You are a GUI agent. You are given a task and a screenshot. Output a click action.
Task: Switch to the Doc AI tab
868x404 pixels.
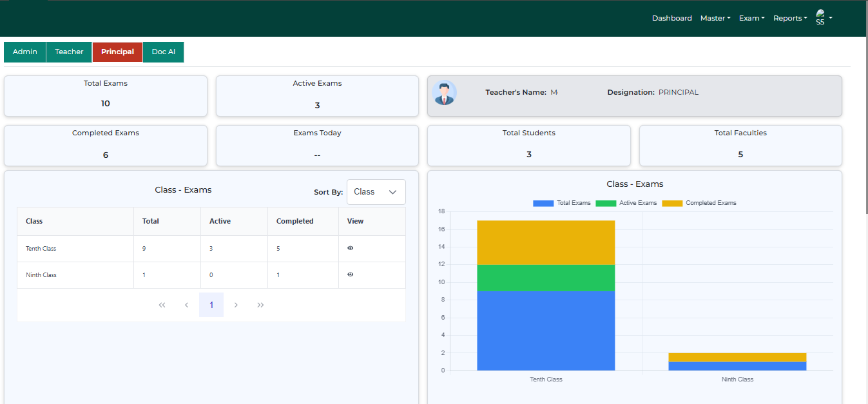coord(164,52)
